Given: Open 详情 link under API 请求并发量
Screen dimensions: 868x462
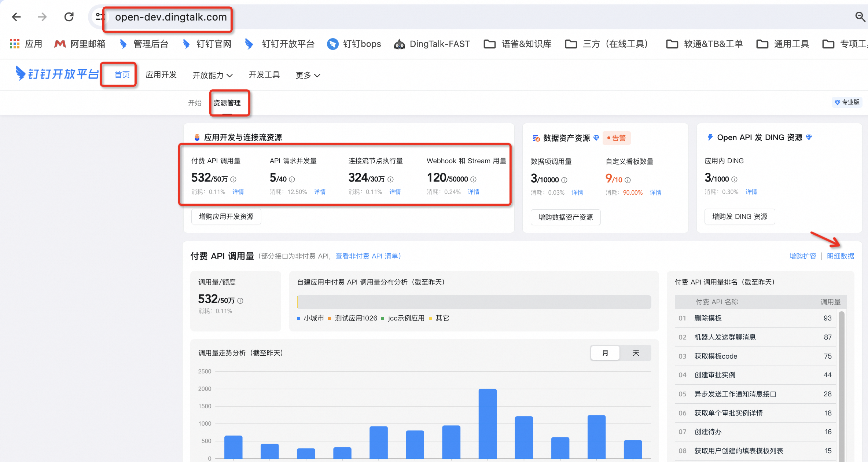Looking at the screenshot, I should pyautogui.click(x=320, y=192).
